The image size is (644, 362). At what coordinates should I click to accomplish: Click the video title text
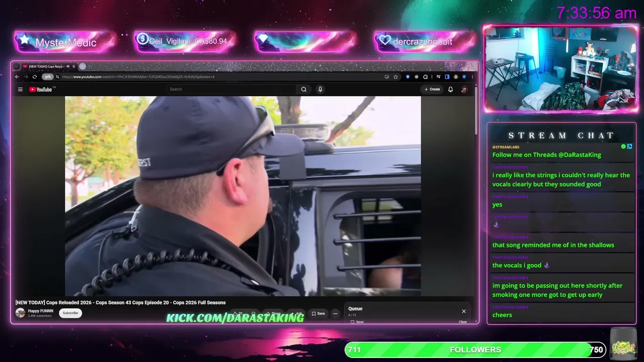coord(121,303)
